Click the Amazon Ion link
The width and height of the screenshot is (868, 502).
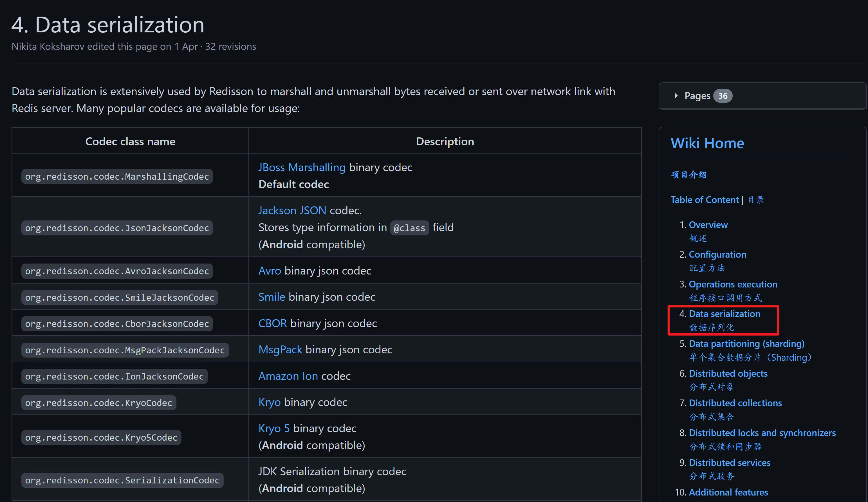pyautogui.click(x=288, y=376)
